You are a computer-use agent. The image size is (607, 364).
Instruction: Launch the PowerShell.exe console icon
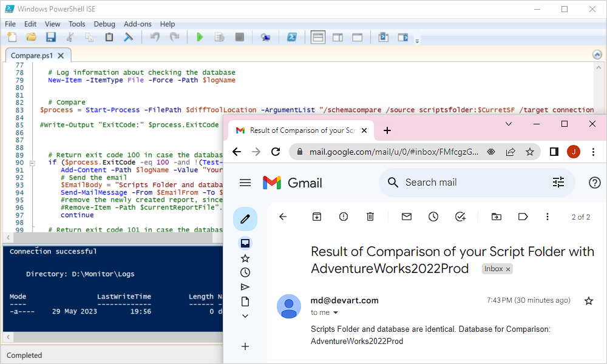291,37
